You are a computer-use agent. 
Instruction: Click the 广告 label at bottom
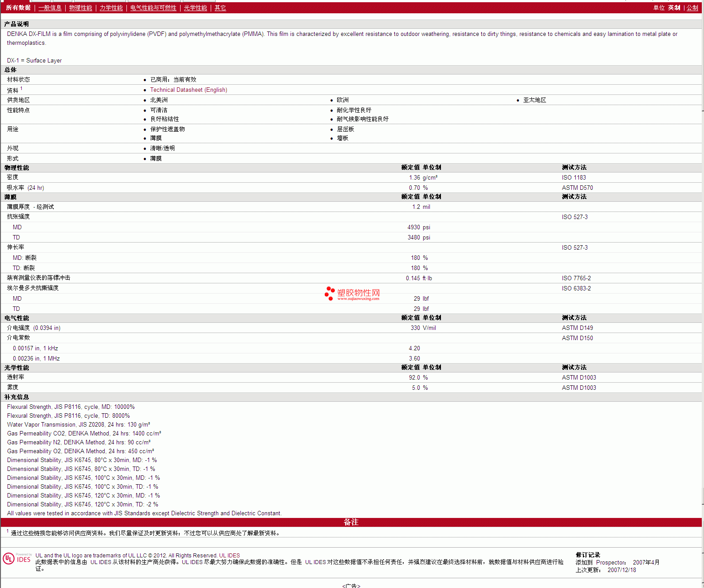coord(351,585)
